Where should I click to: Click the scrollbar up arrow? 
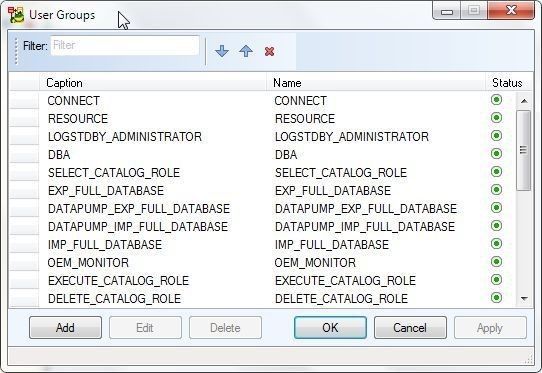(x=524, y=101)
